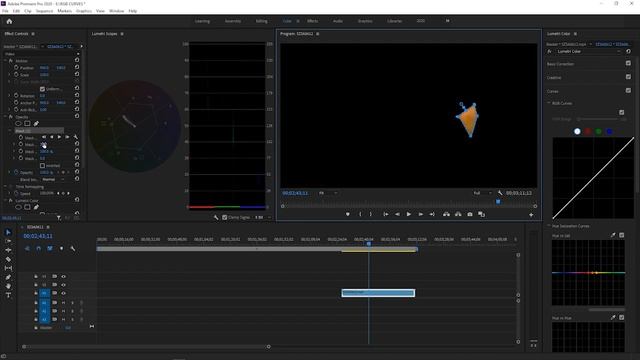Open the Markers menu
The width and height of the screenshot is (640, 360).
click(64, 11)
